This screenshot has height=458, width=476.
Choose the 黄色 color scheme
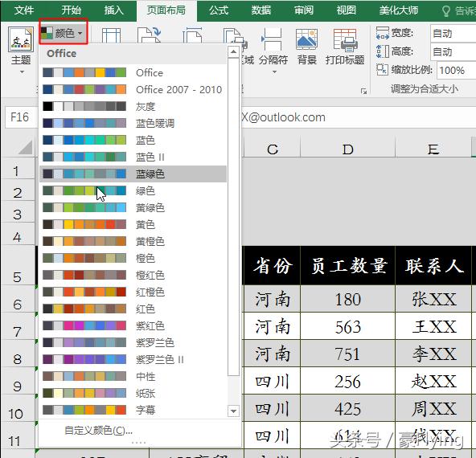133,224
